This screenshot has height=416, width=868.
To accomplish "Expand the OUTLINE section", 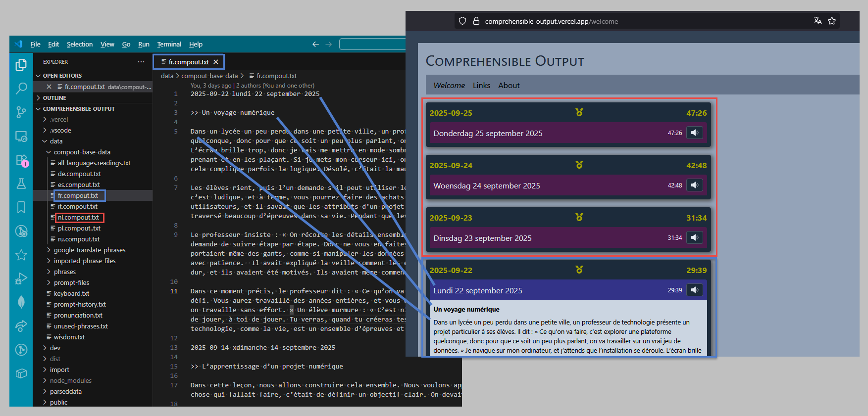I will [54, 98].
